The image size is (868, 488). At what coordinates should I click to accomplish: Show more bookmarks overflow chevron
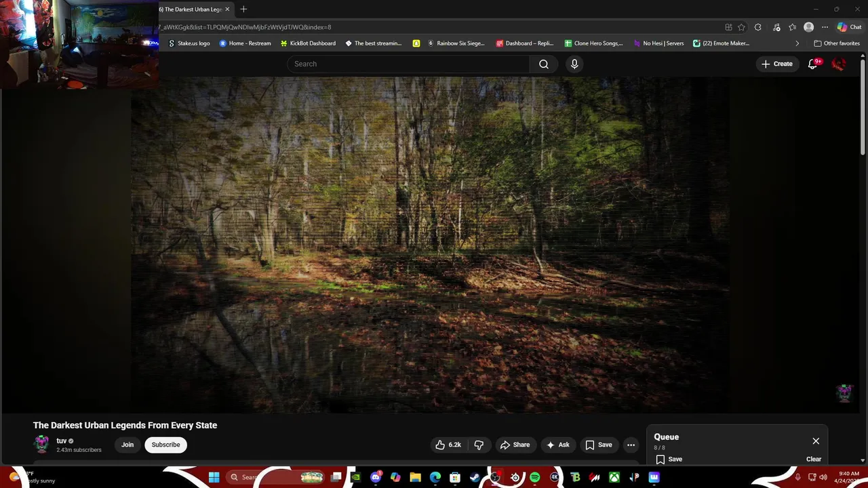click(797, 43)
